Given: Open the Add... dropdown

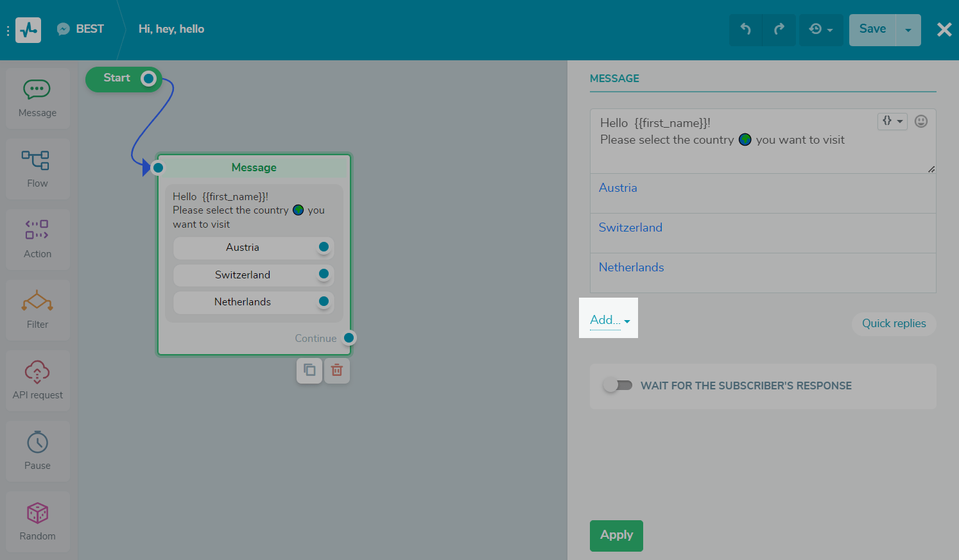Looking at the screenshot, I should [609, 319].
